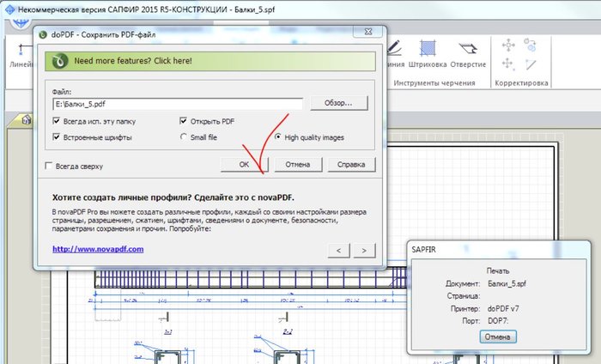This screenshot has width=601, height=364.
Task: Select the Отверстие opening tool icon
Action: point(468,48)
